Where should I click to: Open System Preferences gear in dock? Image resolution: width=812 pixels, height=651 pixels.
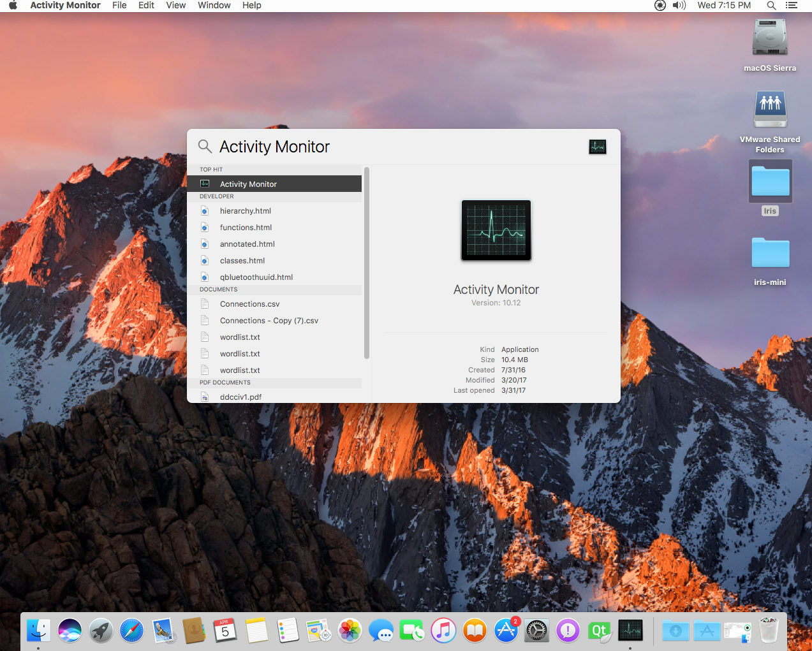[x=537, y=631]
